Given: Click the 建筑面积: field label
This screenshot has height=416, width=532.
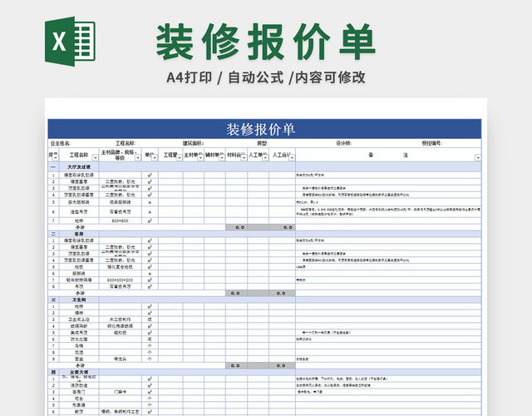Looking at the screenshot, I should (x=193, y=143).
